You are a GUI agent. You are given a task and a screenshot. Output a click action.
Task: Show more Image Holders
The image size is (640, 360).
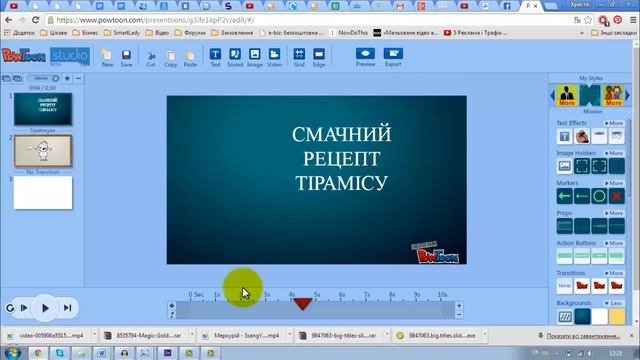(614, 153)
